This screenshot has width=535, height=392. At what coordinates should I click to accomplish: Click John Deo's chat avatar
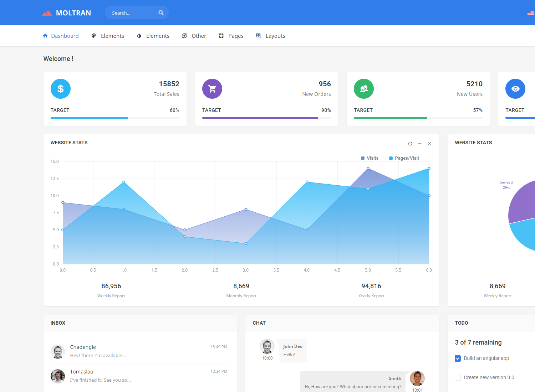(267, 346)
